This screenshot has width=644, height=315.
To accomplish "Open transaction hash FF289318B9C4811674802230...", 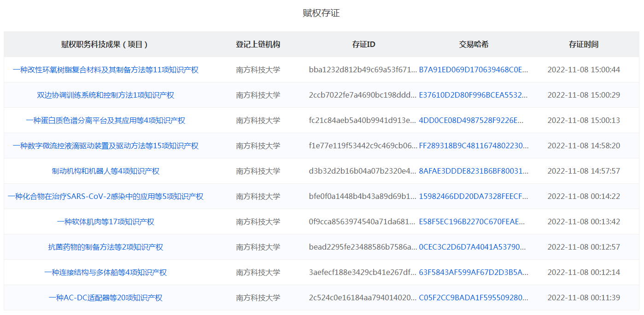I will (x=474, y=146).
